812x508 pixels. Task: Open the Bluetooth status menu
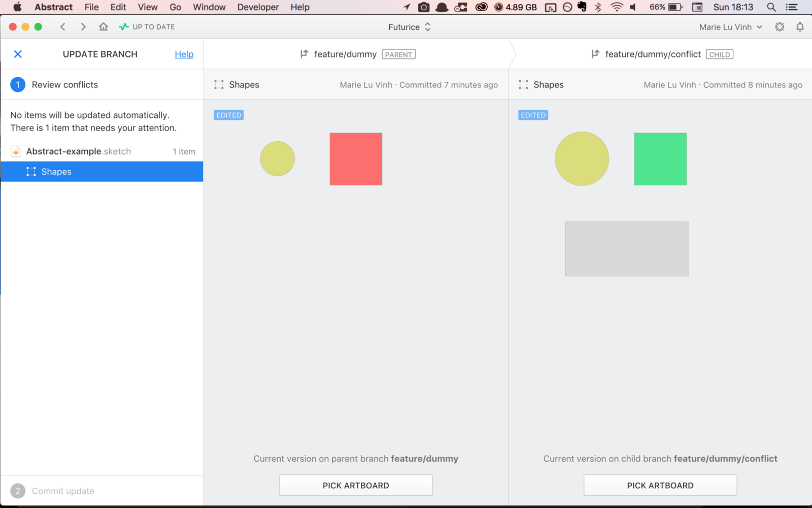[x=598, y=7]
